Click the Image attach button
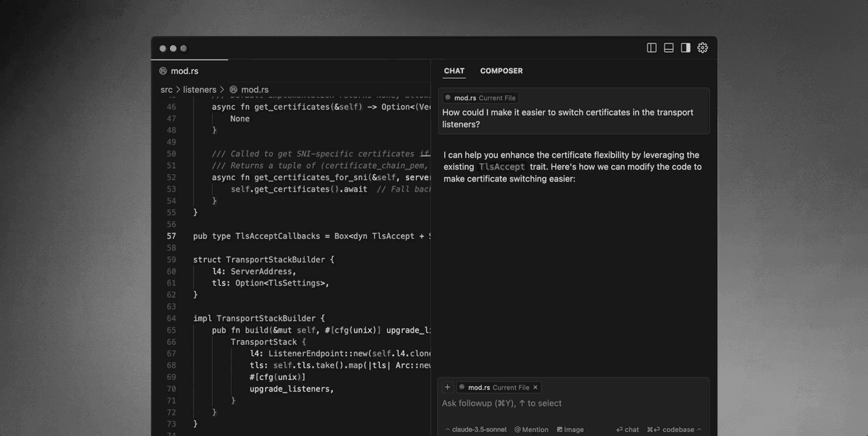 click(570, 429)
